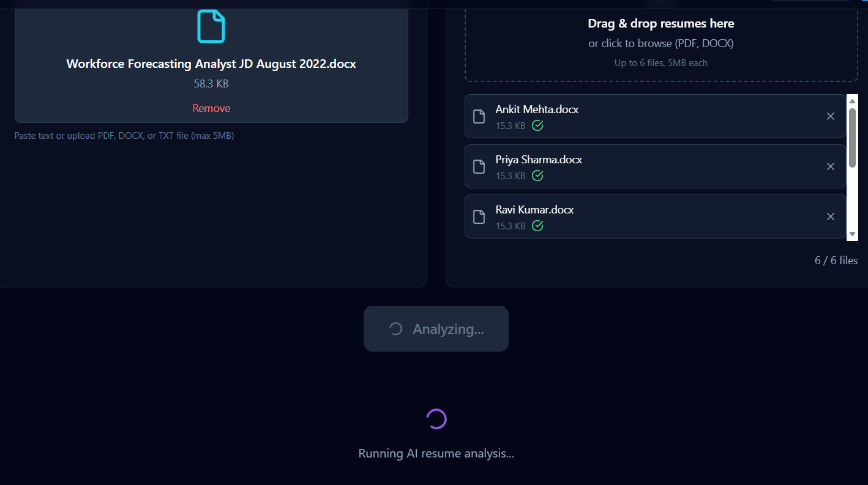868x485 pixels.
Task: Remove the Workforce Forecasting Analyst JD file
Action: coord(211,108)
